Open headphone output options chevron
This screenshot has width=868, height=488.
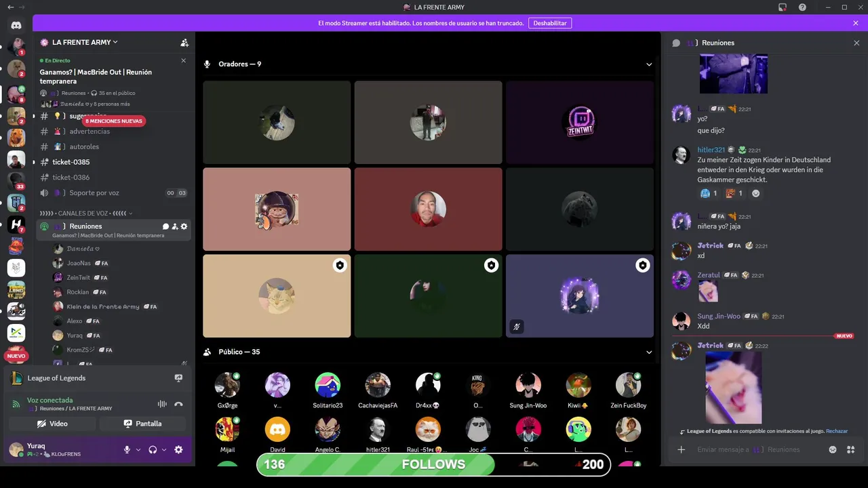pyautogui.click(x=164, y=449)
